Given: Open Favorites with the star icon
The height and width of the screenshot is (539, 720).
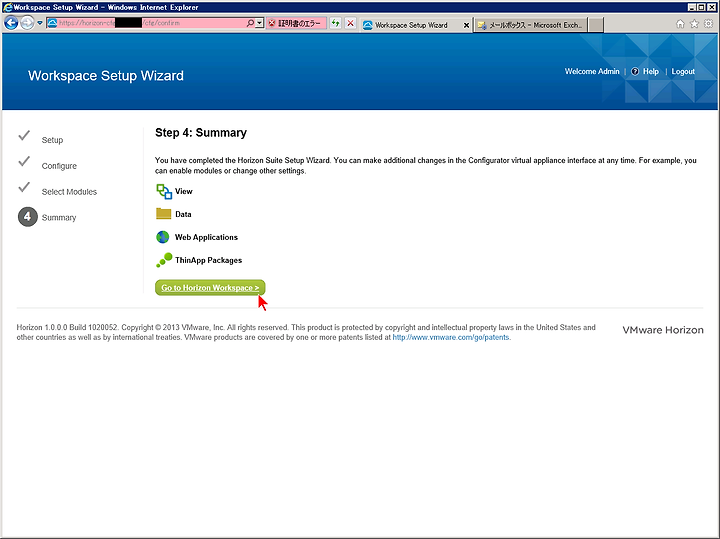Looking at the screenshot, I should (x=695, y=24).
